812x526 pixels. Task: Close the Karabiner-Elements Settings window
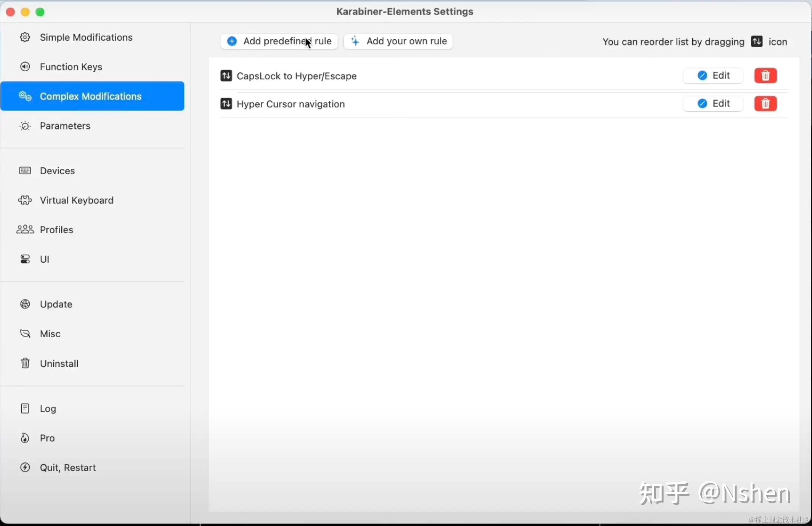11,12
